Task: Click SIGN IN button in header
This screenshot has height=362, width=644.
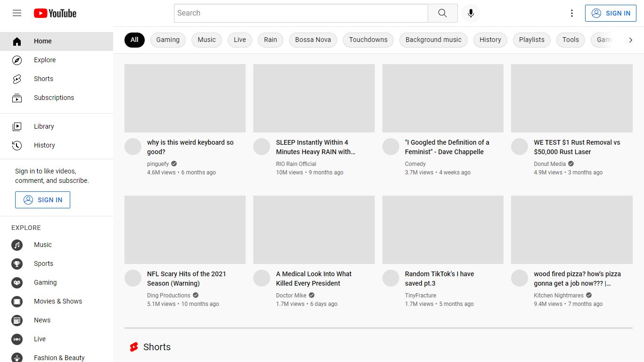Action: pos(611,13)
